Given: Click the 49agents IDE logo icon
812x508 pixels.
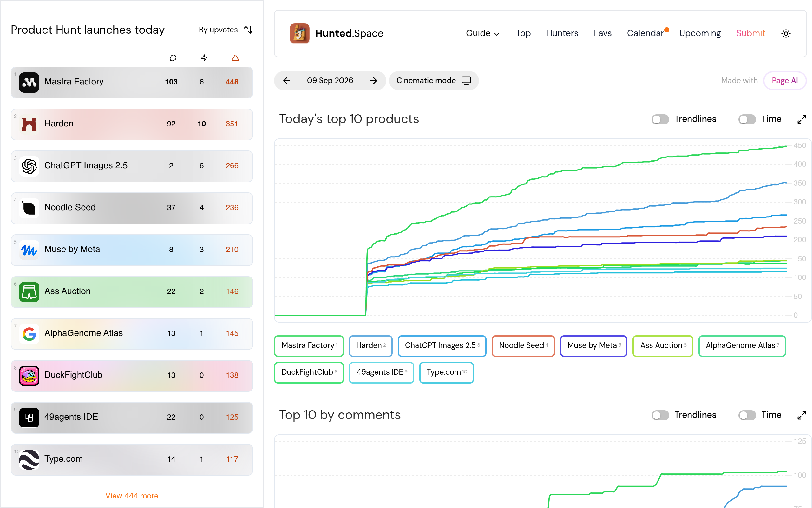Looking at the screenshot, I should [x=29, y=418].
